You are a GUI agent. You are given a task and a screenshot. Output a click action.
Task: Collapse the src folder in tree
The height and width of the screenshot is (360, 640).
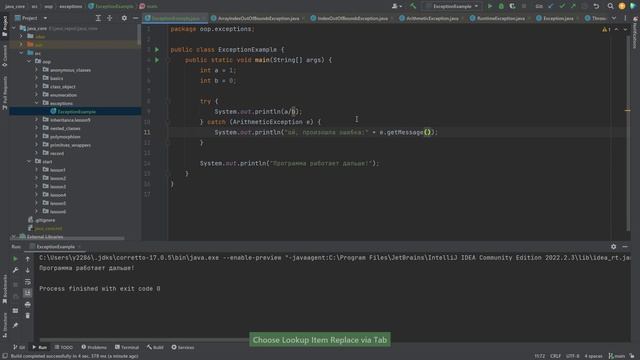click(x=21, y=53)
